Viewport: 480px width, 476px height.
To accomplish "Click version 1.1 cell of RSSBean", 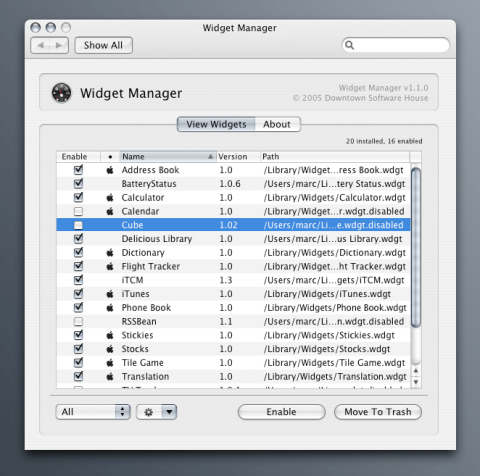I will [226, 322].
